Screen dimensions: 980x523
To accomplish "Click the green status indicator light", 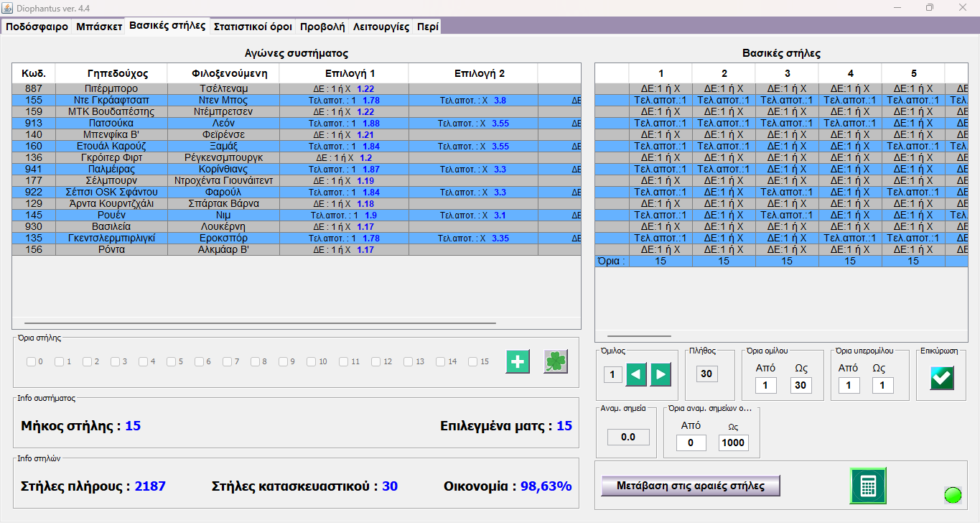I will click(x=953, y=495).
